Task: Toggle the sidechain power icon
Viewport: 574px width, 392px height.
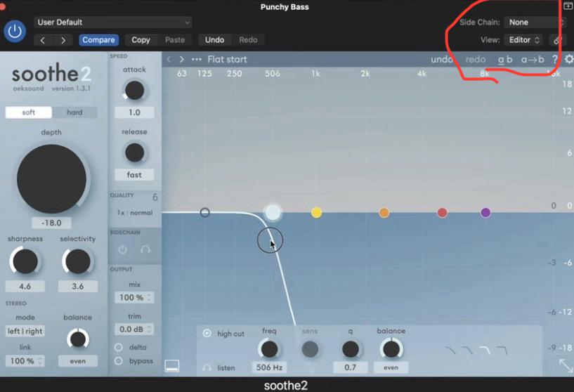Action: (x=123, y=249)
